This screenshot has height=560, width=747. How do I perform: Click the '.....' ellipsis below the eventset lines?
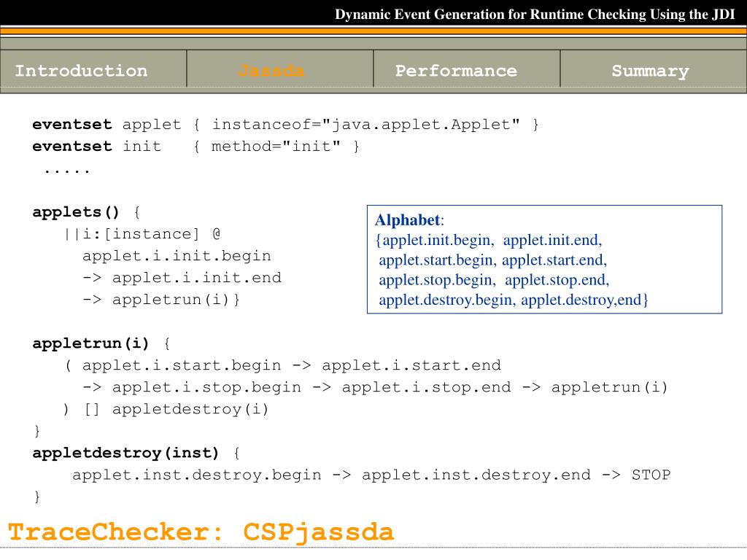point(66,171)
